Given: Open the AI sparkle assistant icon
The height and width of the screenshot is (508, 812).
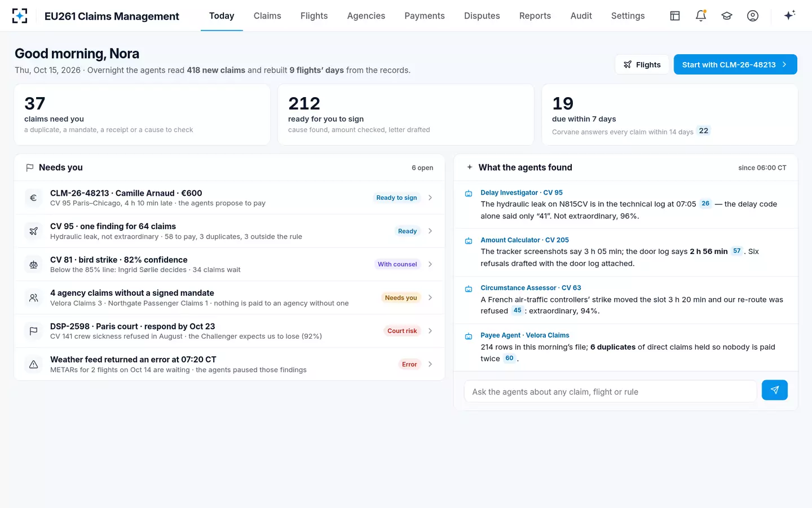Looking at the screenshot, I should click(x=789, y=15).
